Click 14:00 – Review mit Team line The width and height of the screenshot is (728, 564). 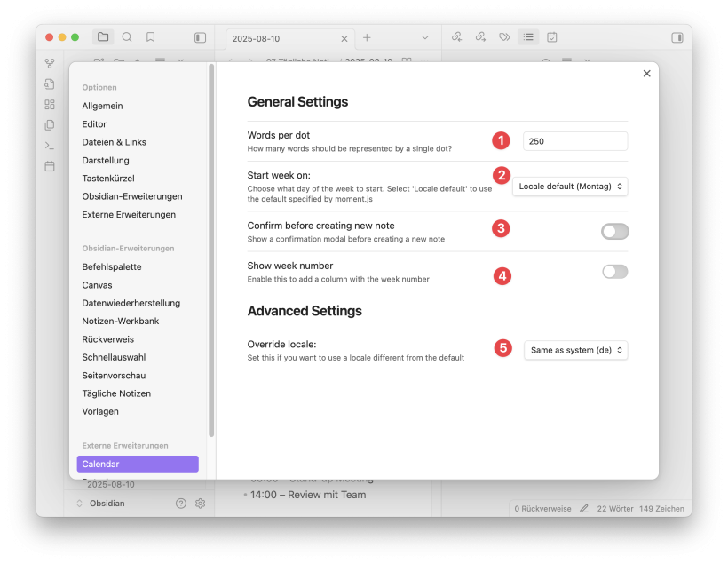(x=308, y=495)
